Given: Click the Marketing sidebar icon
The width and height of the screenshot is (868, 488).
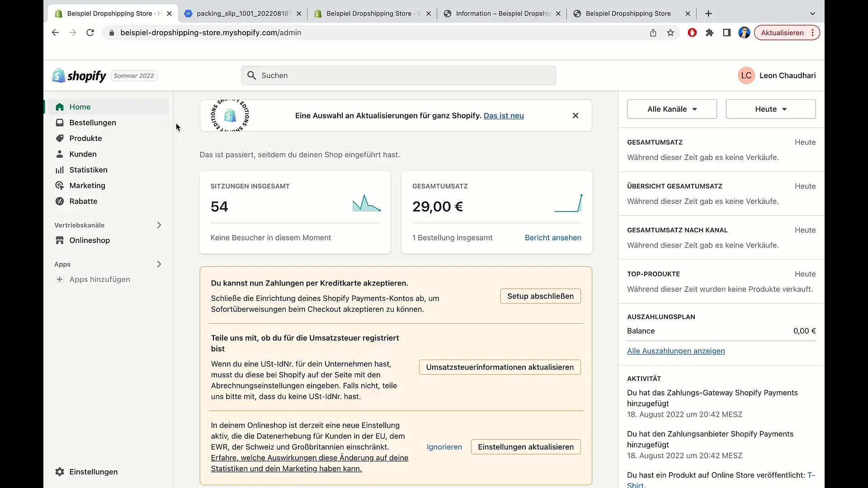Looking at the screenshot, I should pyautogui.click(x=59, y=185).
